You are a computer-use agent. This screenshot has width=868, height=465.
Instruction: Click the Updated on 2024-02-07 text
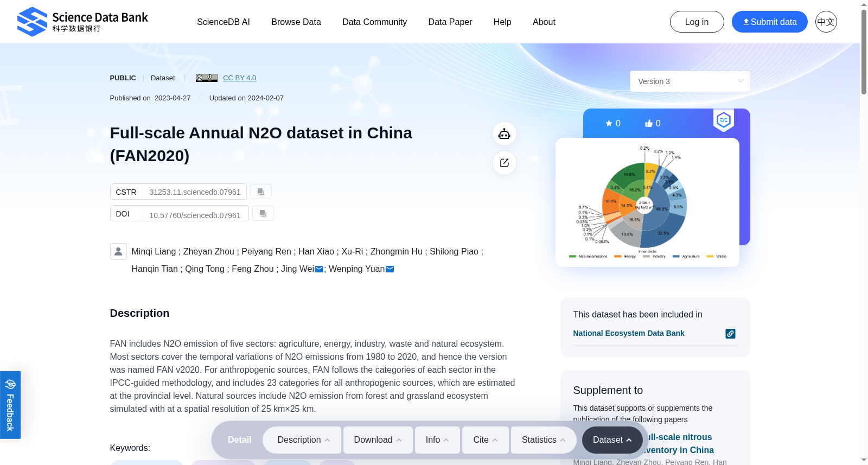(246, 98)
